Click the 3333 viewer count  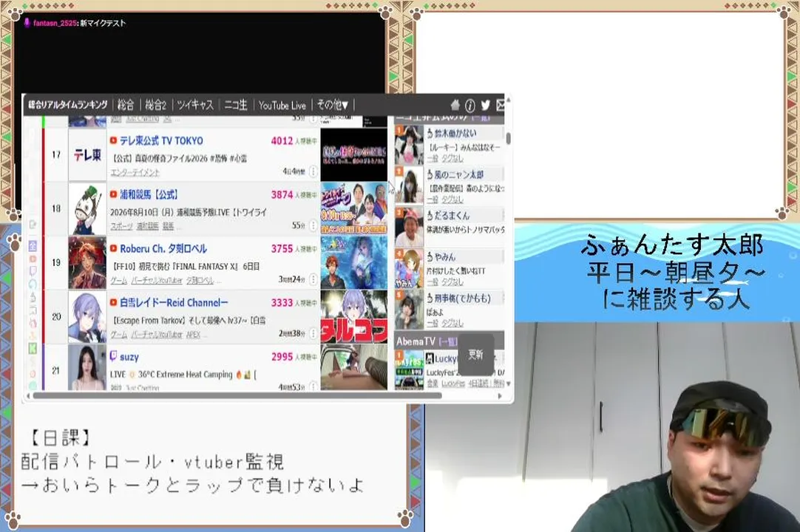coord(282,303)
